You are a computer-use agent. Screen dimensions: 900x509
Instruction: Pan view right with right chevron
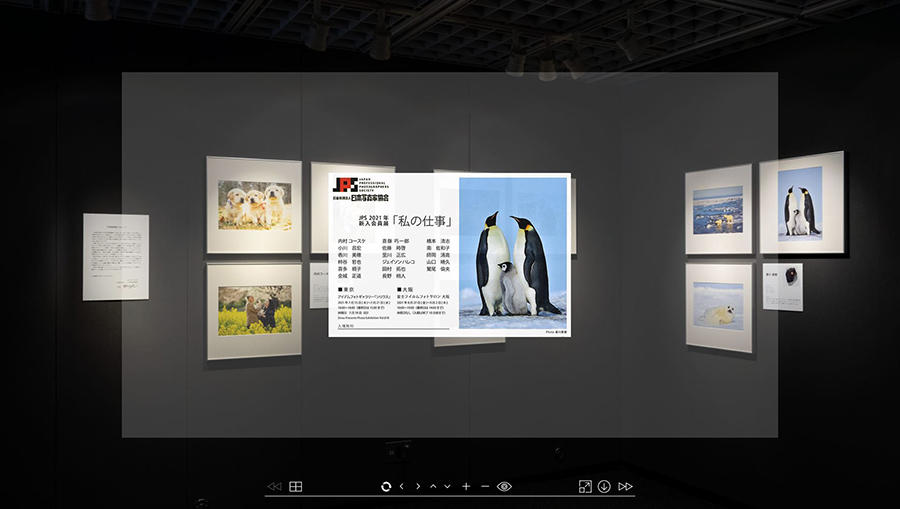418,487
